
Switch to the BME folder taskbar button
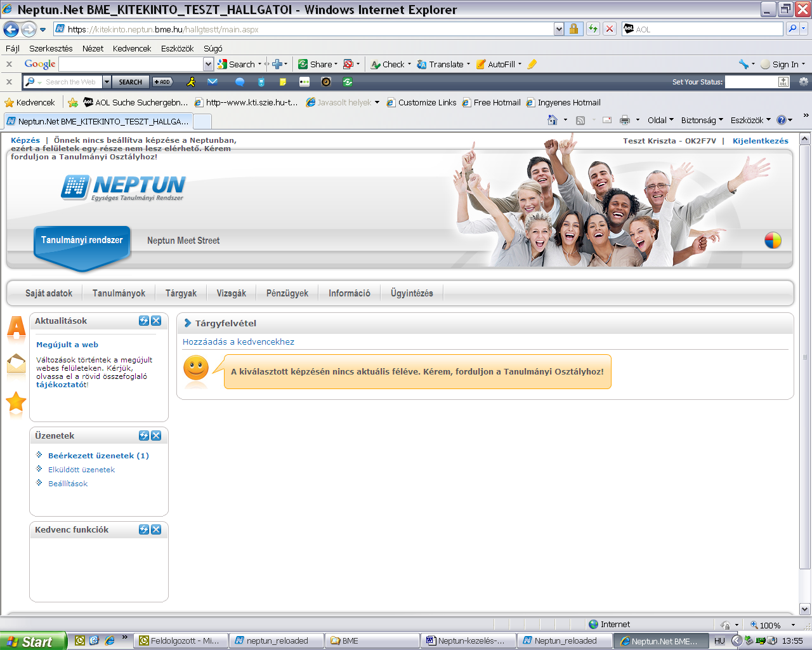click(372, 641)
